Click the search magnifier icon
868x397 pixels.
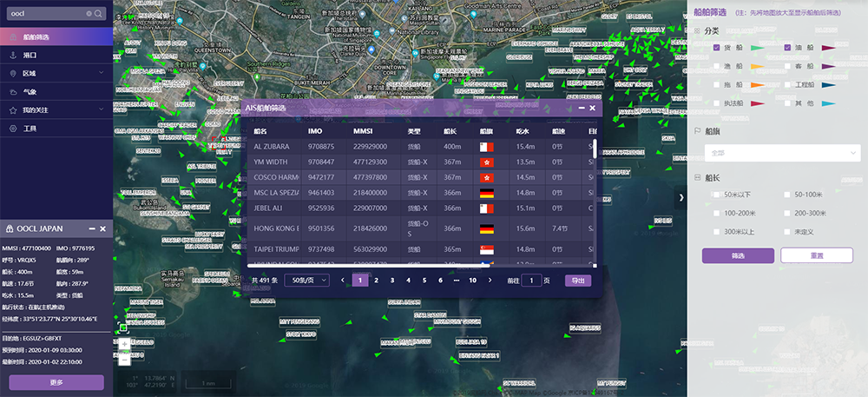99,14
